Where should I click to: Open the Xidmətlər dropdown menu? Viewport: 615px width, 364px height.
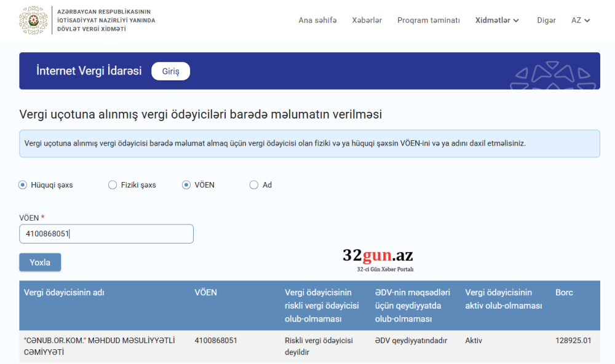pyautogui.click(x=493, y=20)
